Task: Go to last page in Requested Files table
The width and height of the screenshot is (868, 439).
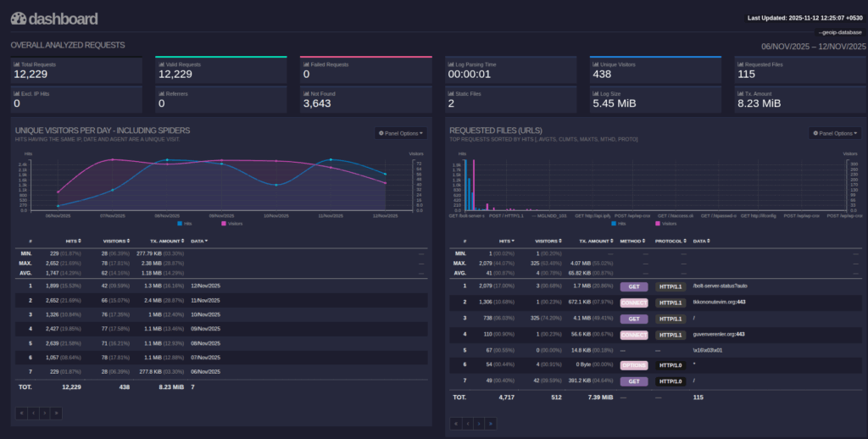Action: (x=490, y=423)
